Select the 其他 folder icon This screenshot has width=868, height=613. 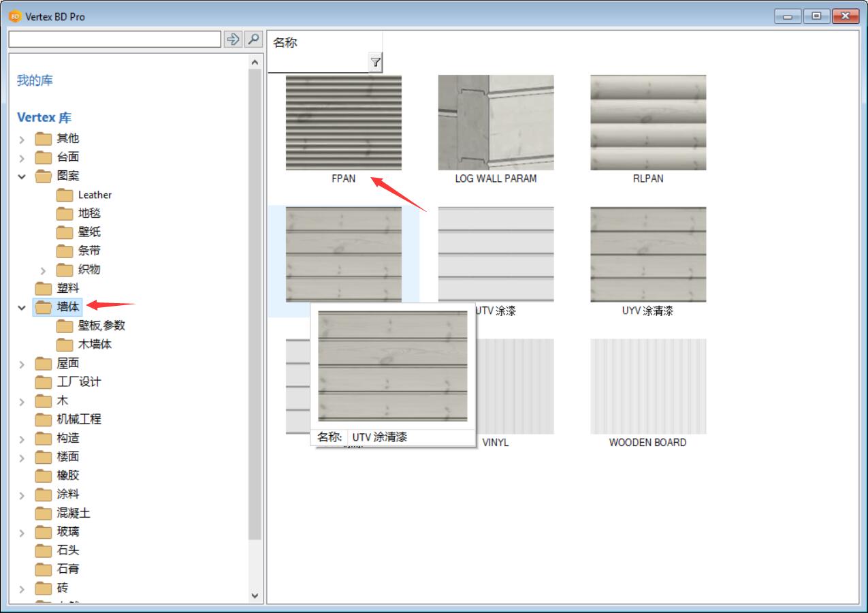(44, 139)
